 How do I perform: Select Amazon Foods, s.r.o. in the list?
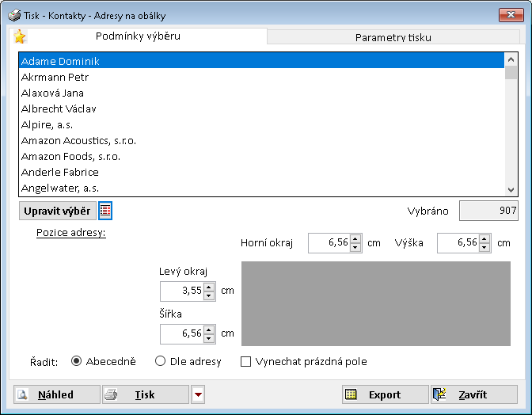click(70, 156)
